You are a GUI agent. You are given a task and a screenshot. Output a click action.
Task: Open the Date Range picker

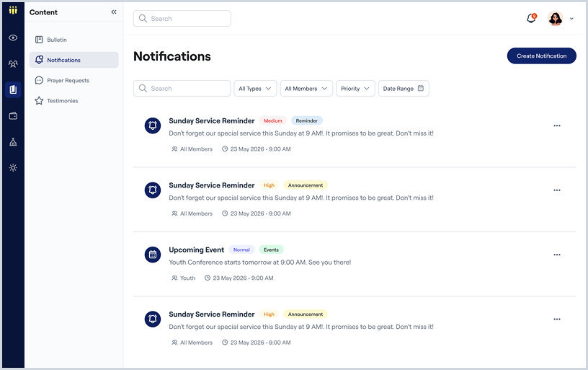[404, 89]
